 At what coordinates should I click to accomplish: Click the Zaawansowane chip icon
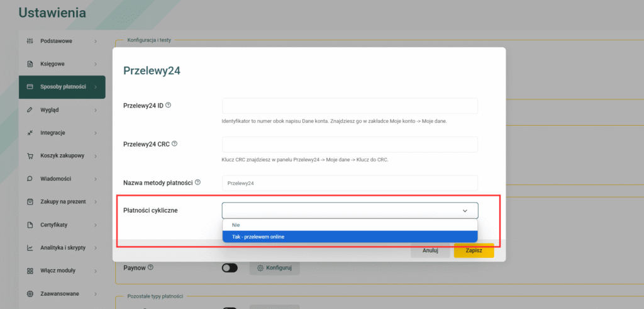click(30, 294)
